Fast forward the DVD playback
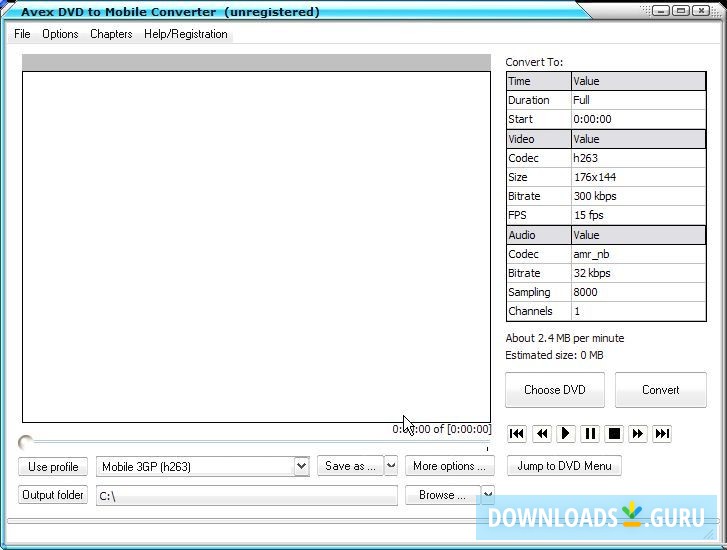727x550 pixels. [638, 434]
